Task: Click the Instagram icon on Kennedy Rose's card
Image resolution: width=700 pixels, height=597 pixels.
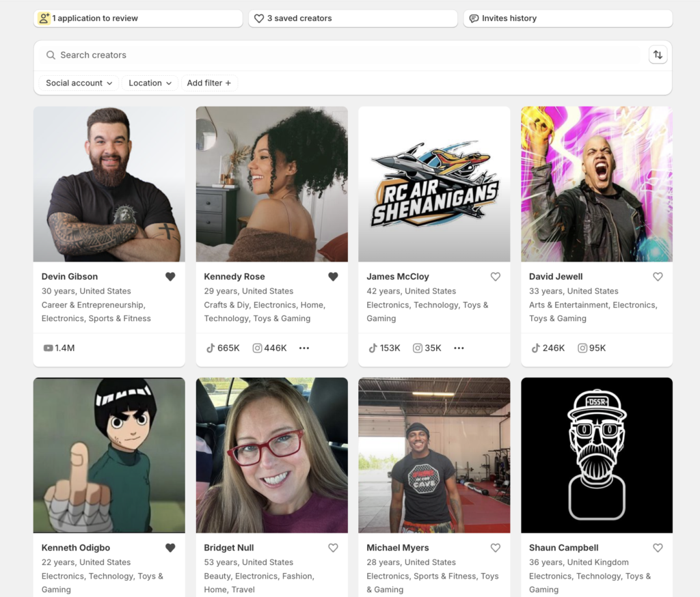Action: pyautogui.click(x=257, y=348)
